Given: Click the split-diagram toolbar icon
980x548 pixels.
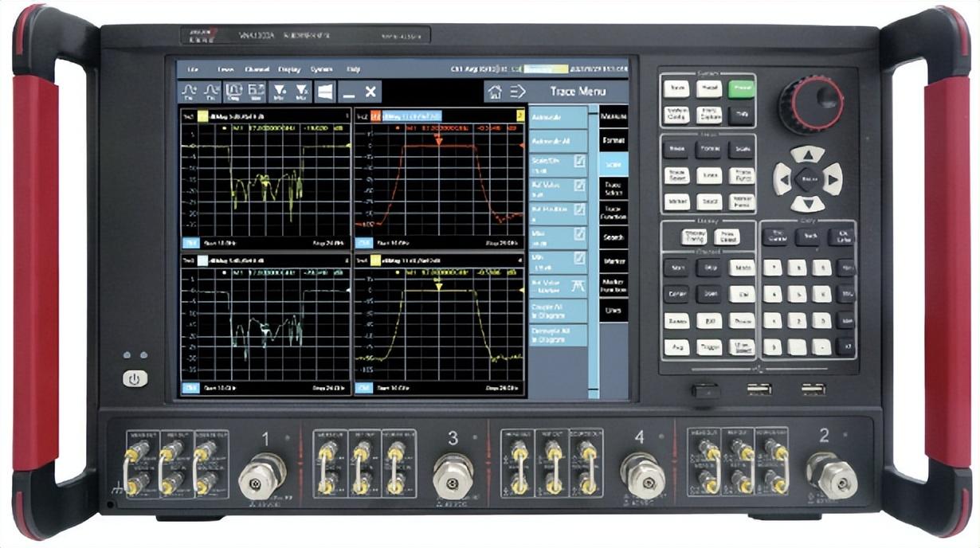Looking at the screenshot, I should pos(257,91).
